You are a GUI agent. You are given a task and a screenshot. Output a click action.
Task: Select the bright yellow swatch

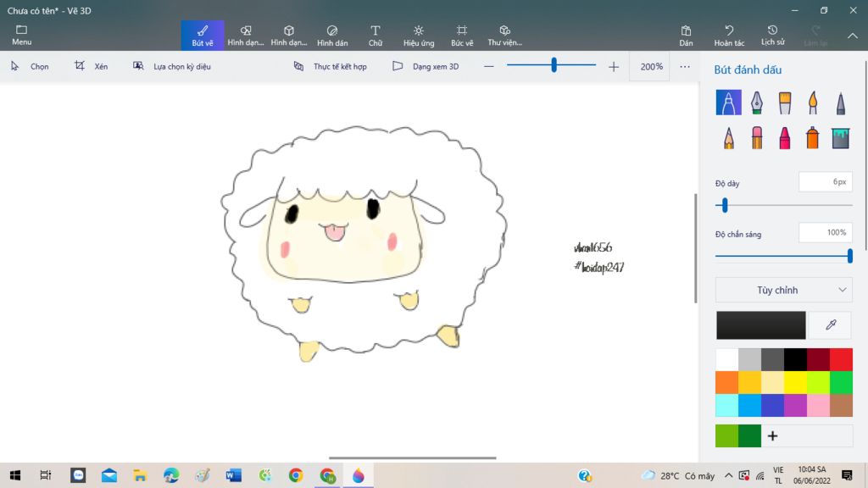[x=795, y=382]
